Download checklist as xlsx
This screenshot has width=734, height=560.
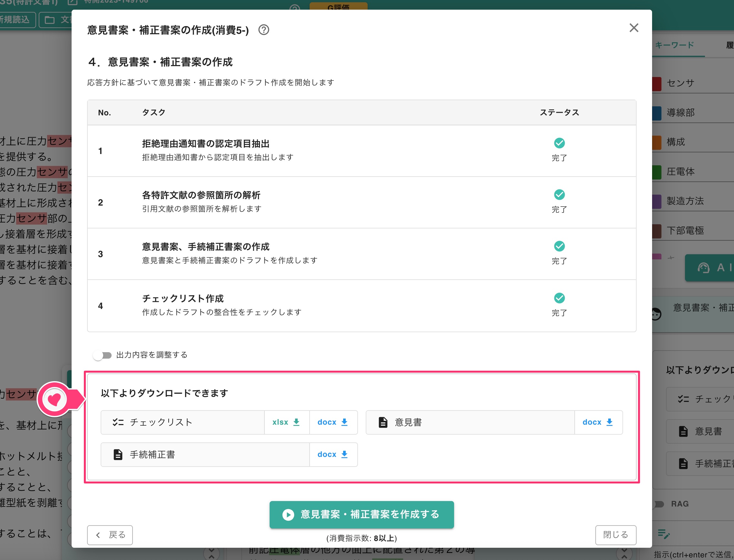tap(287, 422)
